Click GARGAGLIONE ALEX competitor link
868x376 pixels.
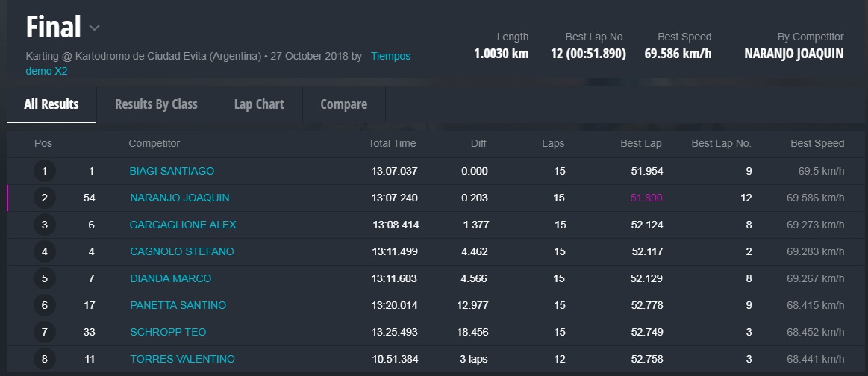tap(183, 225)
